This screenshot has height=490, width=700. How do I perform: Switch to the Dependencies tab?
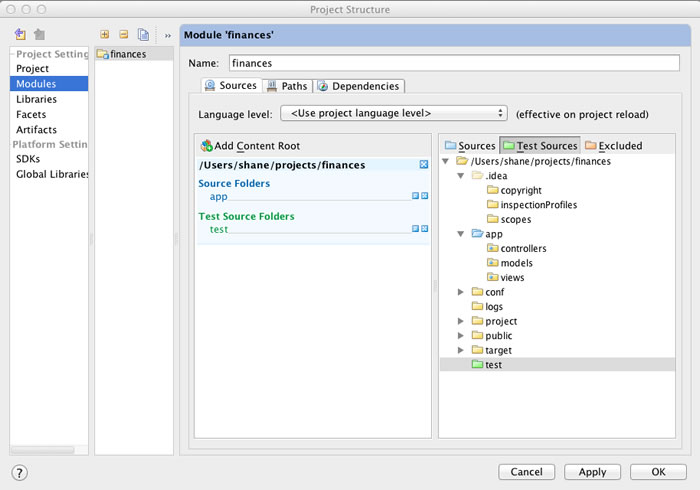point(360,87)
